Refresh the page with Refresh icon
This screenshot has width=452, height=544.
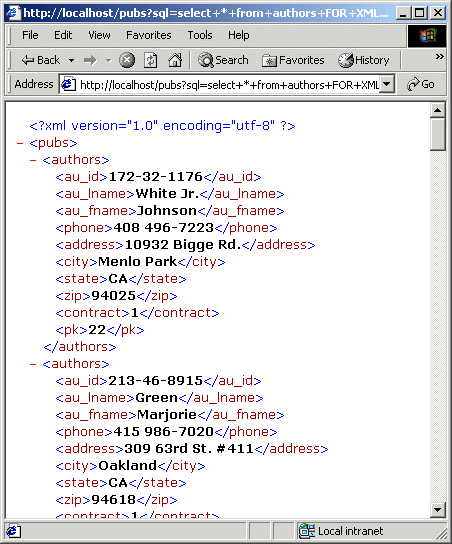click(x=151, y=60)
